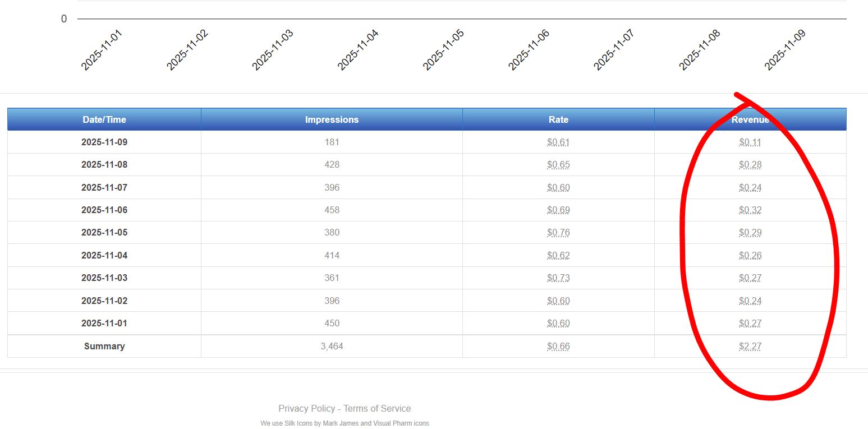This screenshot has width=868, height=429.
Task: Click the 3,464 total impressions value
Action: pos(332,346)
